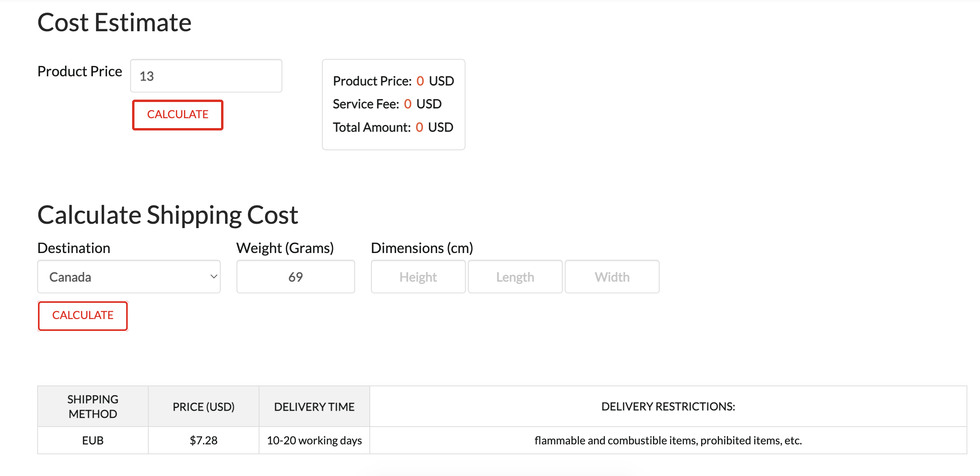Click the Width dimension field
The image size is (980, 476).
pyautogui.click(x=612, y=276)
